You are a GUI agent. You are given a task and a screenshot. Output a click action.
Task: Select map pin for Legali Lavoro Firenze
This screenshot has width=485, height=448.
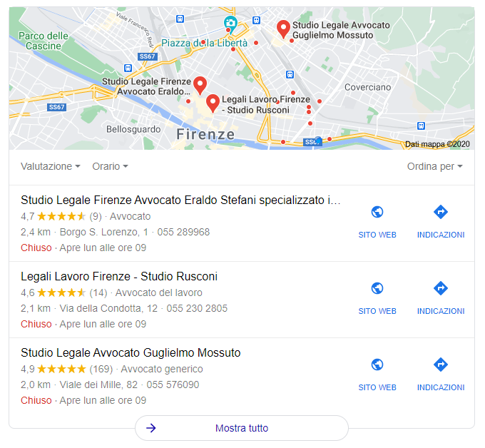point(213,103)
